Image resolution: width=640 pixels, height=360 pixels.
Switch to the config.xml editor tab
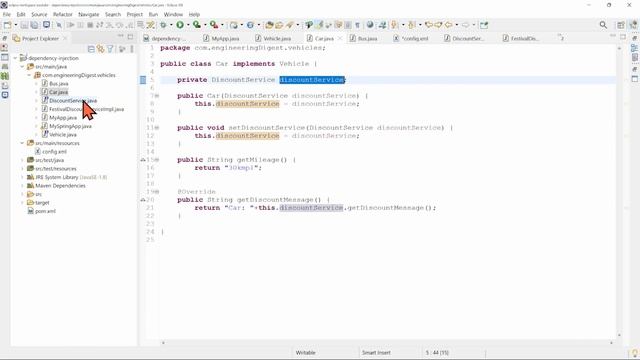coord(411,38)
